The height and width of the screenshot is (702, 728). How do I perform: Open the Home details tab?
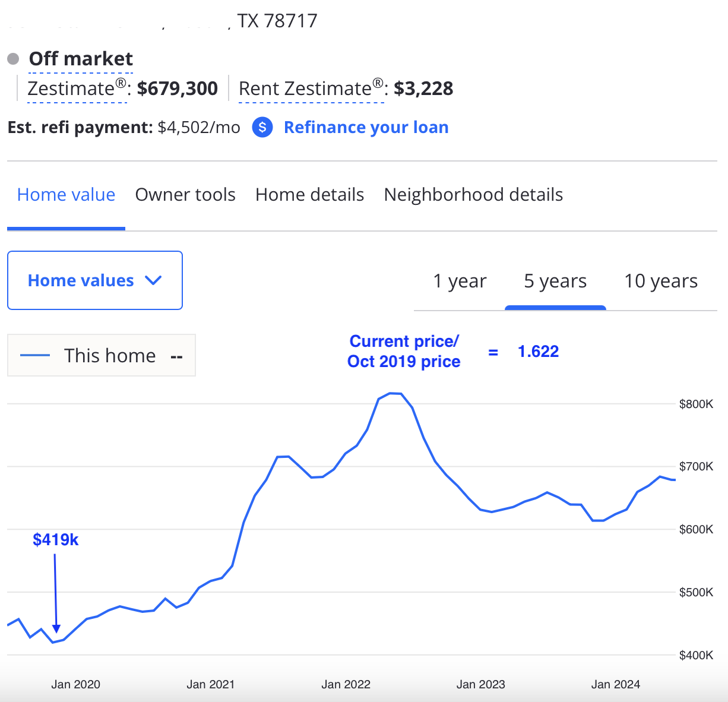pyautogui.click(x=309, y=195)
